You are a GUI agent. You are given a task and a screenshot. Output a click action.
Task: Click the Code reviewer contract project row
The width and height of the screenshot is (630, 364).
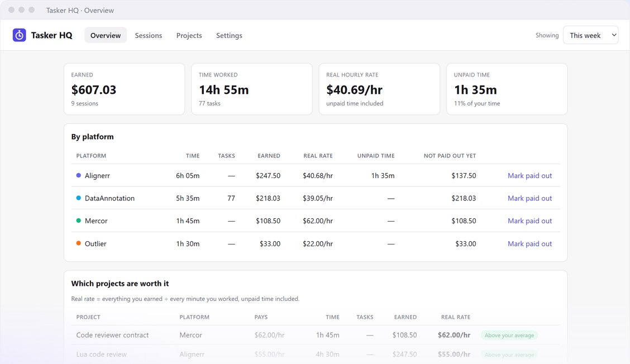[x=316, y=335]
